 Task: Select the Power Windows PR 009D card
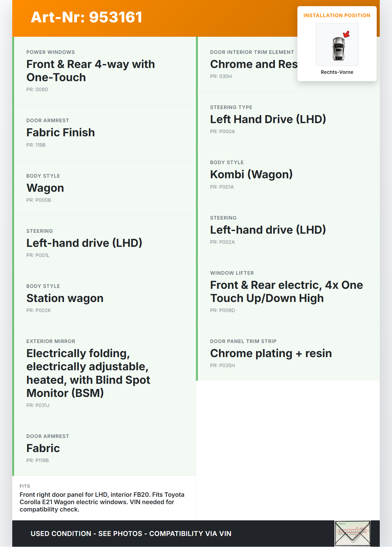(x=104, y=71)
